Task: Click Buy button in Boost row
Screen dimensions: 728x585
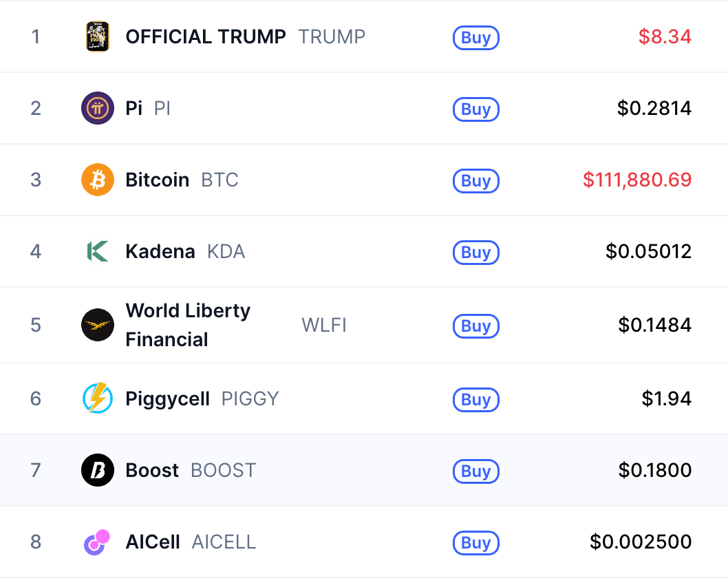Action: coord(476,471)
